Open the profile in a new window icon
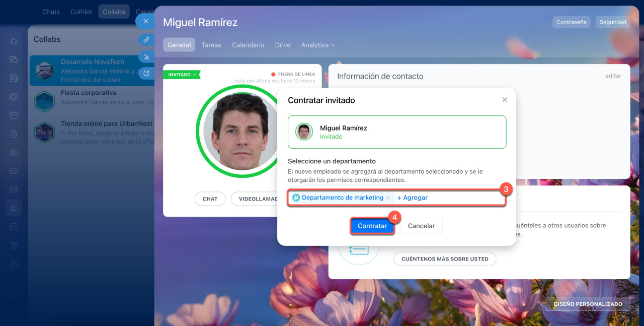This screenshot has width=644, height=326. pos(146,74)
